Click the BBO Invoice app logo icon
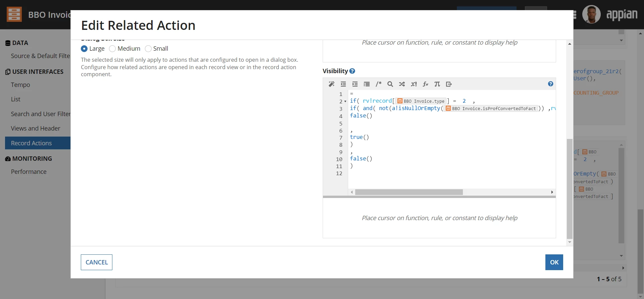The width and height of the screenshot is (644, 299). click(14, 14)
